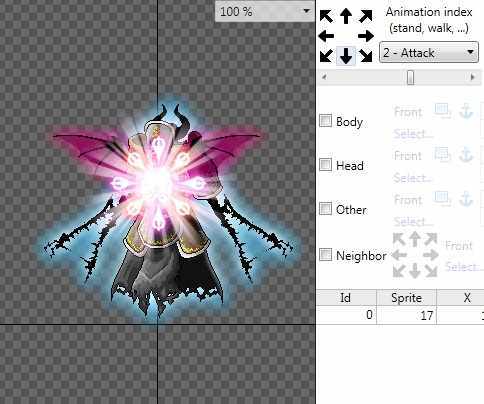Select the right direction arrow

pyautogui.click(x=366, y=36)
